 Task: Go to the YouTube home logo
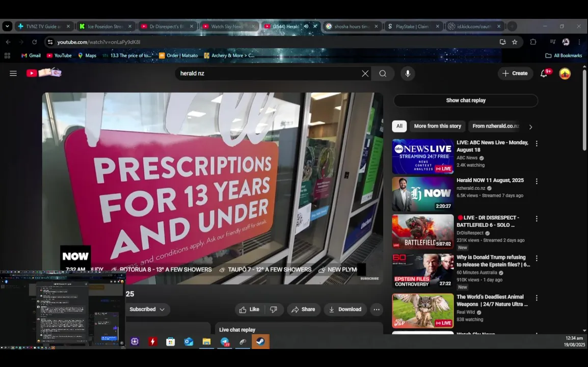click(44, 73)
